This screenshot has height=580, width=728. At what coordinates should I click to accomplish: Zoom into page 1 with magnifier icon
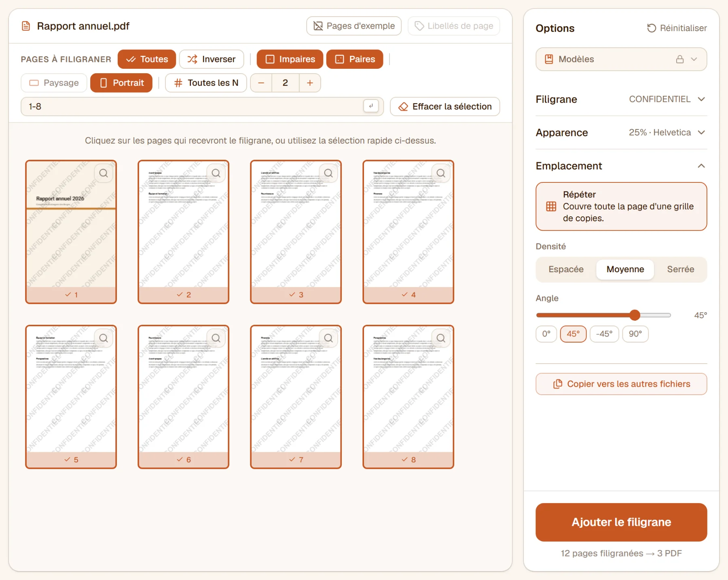click(x=104, y=174)
